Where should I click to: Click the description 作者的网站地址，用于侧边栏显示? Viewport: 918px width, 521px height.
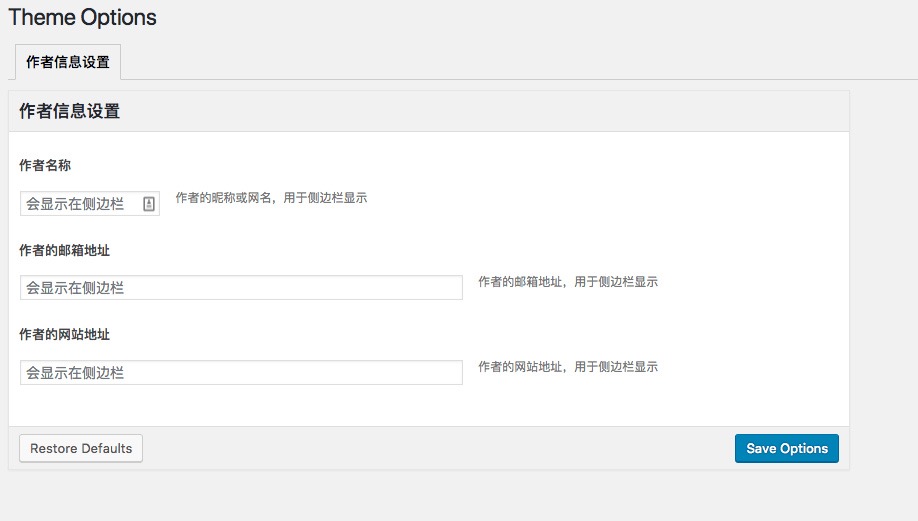click(568, 366)
